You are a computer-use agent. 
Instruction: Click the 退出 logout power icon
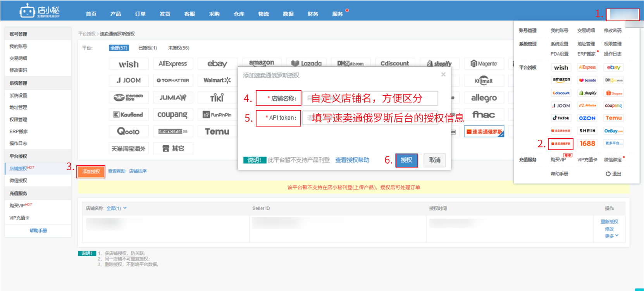pyautogui.click(x=608, y=174)
